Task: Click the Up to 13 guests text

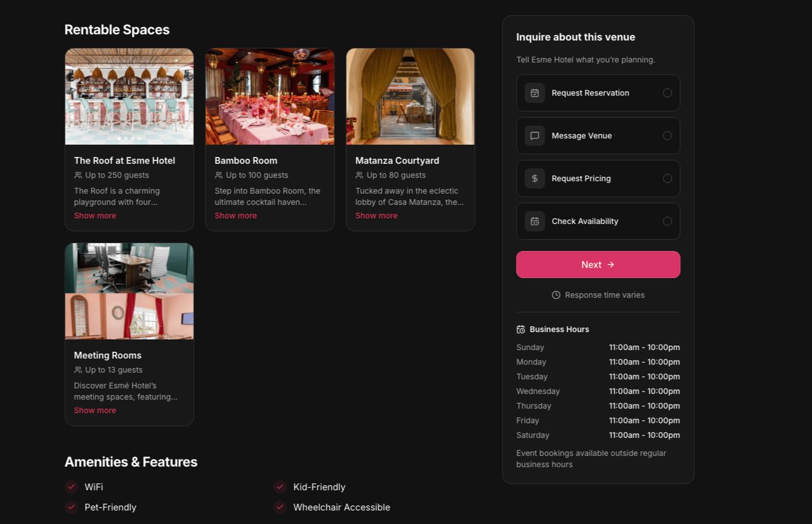Action: 114,370
